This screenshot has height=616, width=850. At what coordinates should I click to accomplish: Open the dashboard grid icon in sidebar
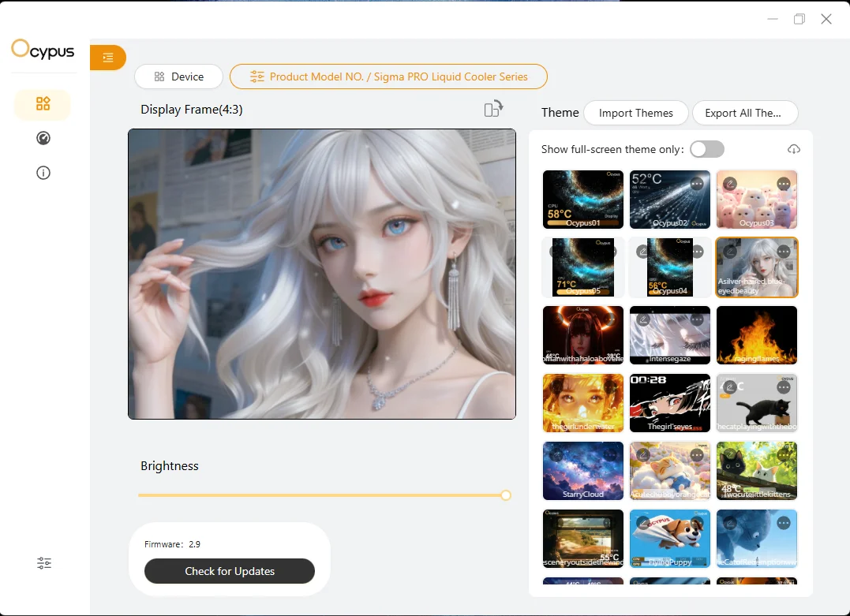point(43,103)
